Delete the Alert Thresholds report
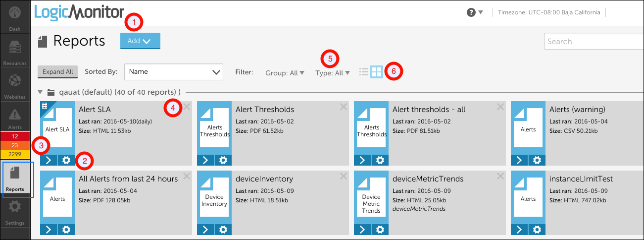The image size is (644, 240). (344, 107)
